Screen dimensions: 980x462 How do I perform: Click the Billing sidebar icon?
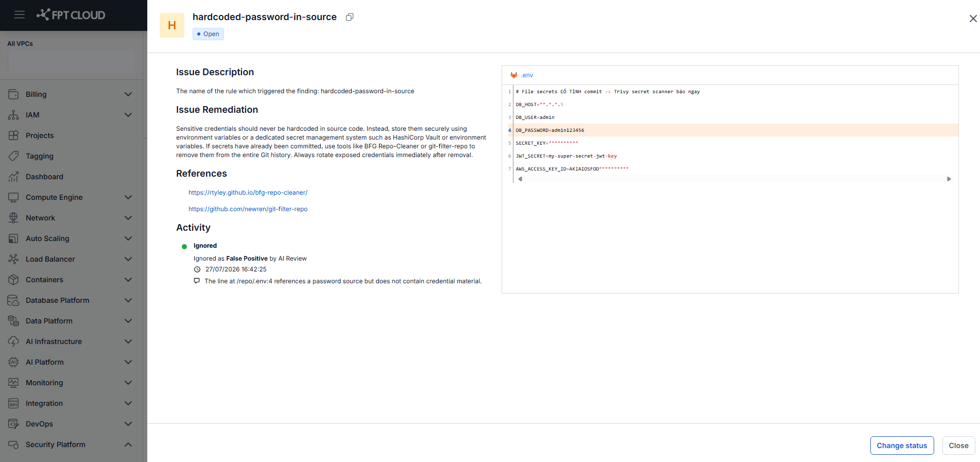[13, 94]
